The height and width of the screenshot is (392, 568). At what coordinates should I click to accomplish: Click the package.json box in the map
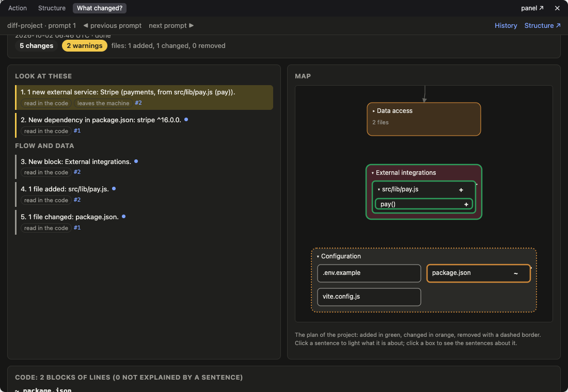click(479, 273)
